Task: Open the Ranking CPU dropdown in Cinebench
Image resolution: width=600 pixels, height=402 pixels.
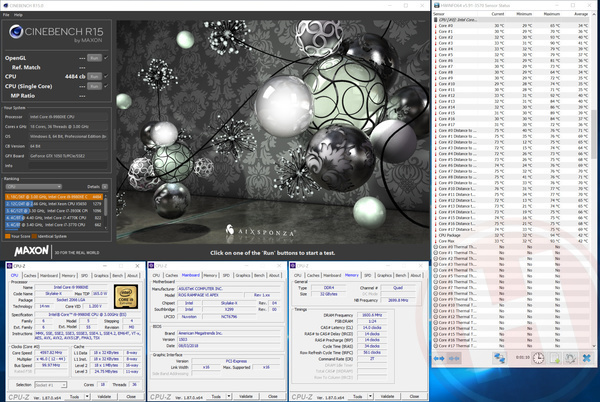Action: 33,187
